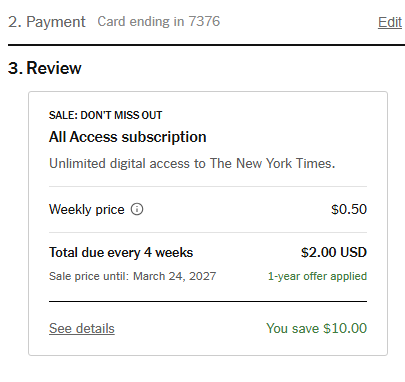
Task: Click the 'Weekly price' label
Action: click(87, 209)
